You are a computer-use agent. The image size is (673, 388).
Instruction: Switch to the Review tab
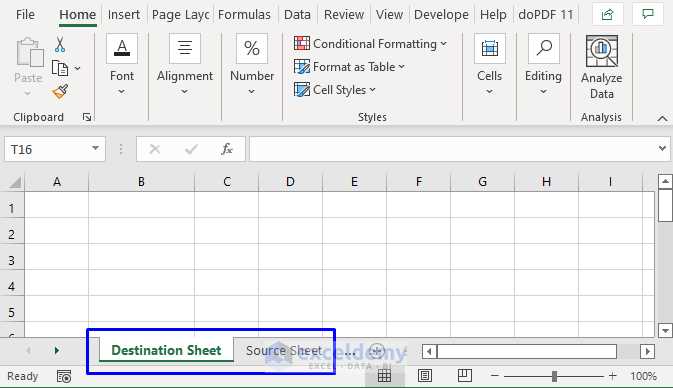(x=344, y=15)
